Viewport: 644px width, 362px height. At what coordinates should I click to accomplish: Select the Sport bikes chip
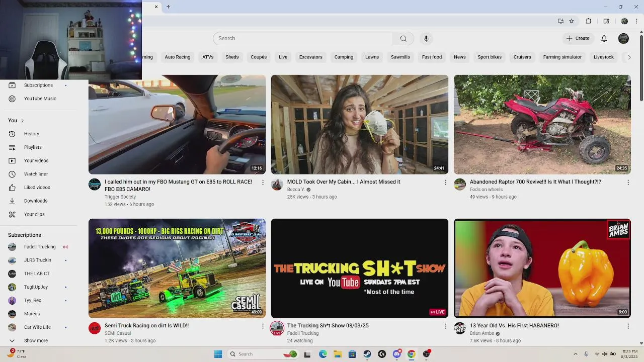pyautogui.click(x=490, y=57)
